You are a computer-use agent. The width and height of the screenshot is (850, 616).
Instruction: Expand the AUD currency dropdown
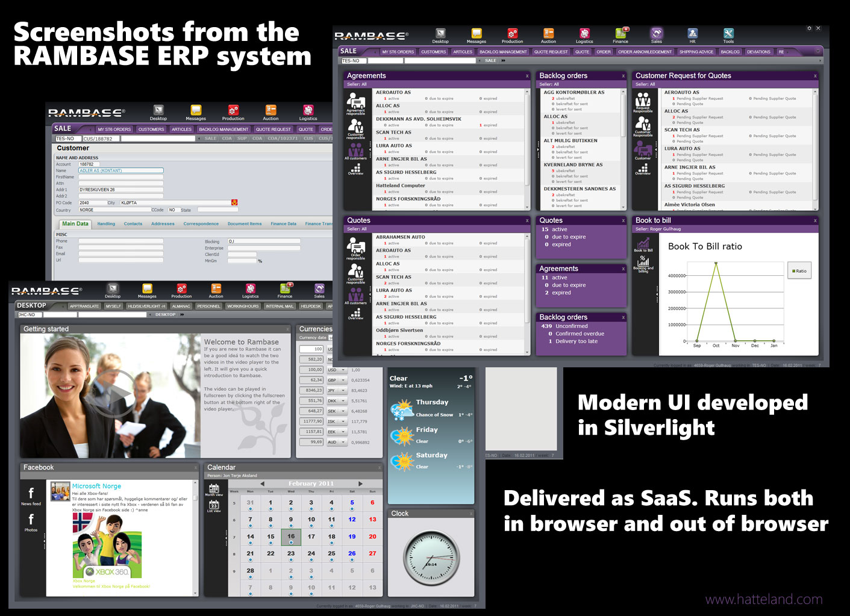pos(343,442)
